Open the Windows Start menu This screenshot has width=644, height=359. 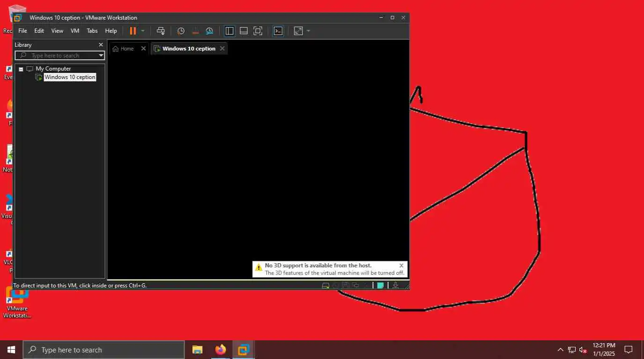pyautogui.click(x=11, y=350)
